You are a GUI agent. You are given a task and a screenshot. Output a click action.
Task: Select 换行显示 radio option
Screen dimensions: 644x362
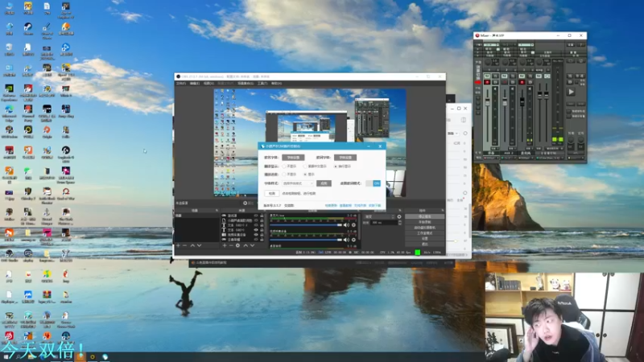(x=336, y=167)
